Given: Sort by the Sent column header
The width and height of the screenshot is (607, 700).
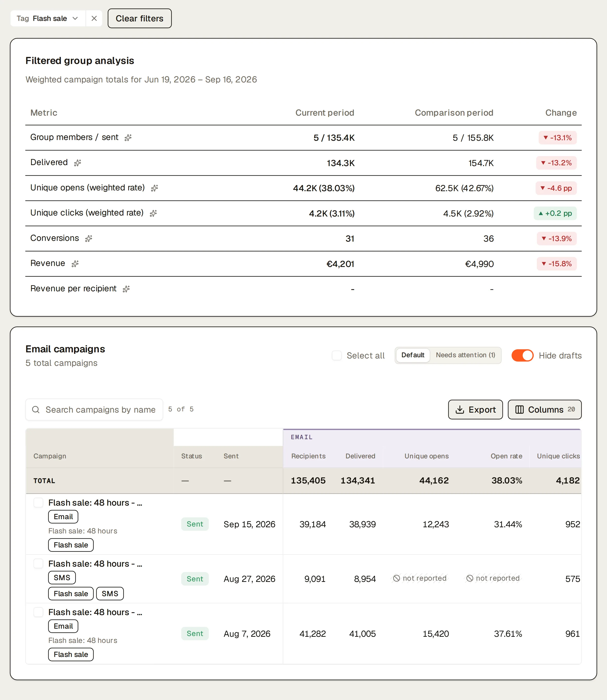Looking at the screenshot, I should (231, 456).
